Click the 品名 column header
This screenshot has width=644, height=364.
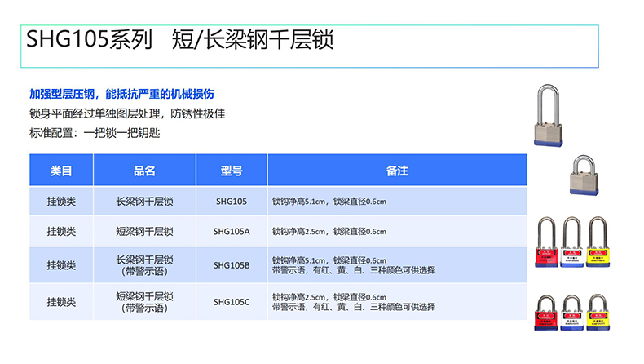tap(144, 171)
